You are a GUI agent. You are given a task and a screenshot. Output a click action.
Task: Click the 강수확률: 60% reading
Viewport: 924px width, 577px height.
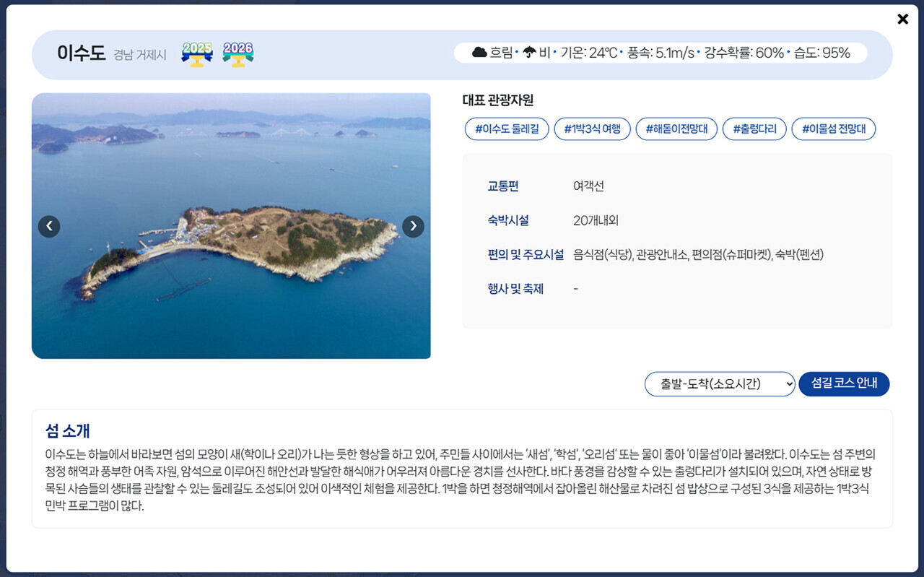(744, 53)
